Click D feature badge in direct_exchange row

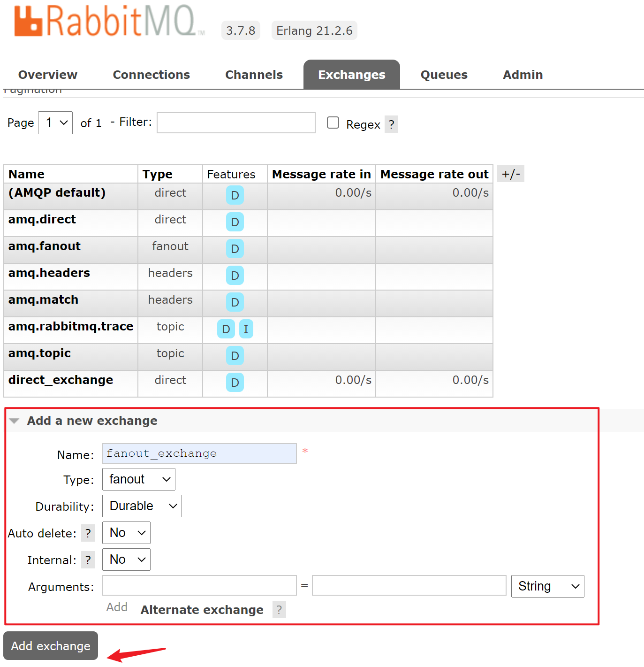pos(235,383)
